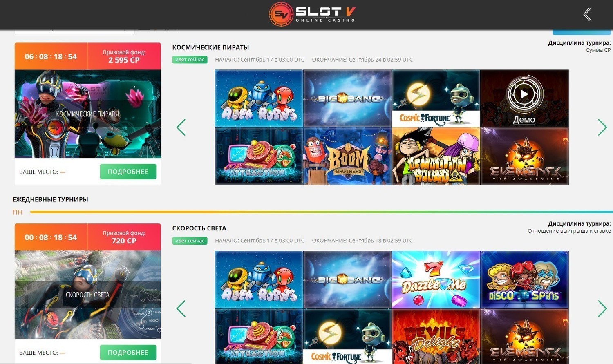The width and height of the screenshot is (613, 364).
Task: Show previous games in Скорость Света carousel
Action: (x=181, y=308)
